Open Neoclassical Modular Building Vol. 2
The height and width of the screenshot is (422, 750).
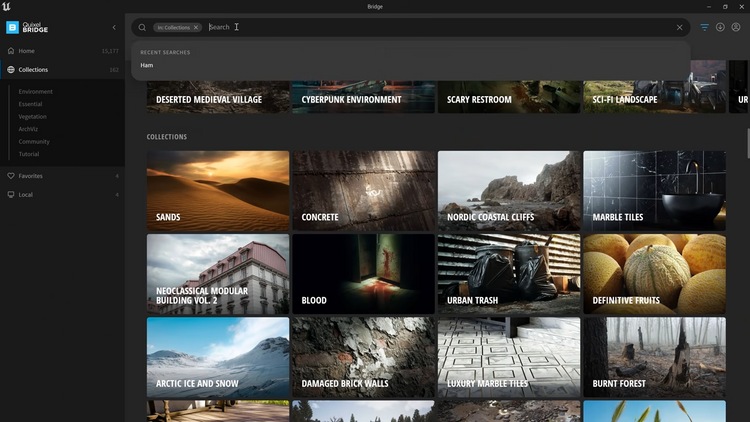click(218, 274)
